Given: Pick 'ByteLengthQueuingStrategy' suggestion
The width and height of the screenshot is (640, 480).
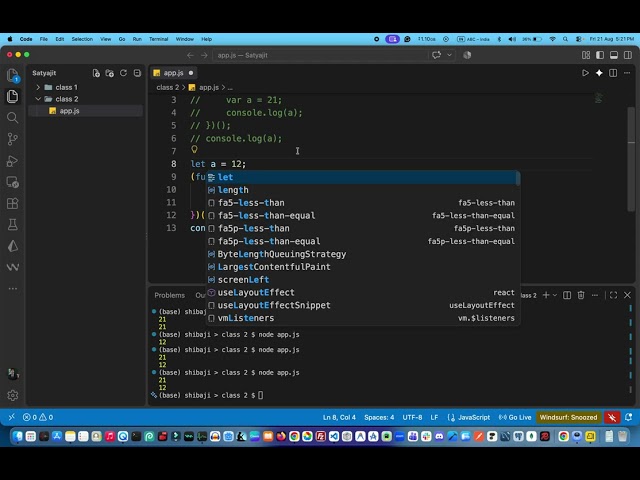Looking at the screenshot, I should point(361,254).
